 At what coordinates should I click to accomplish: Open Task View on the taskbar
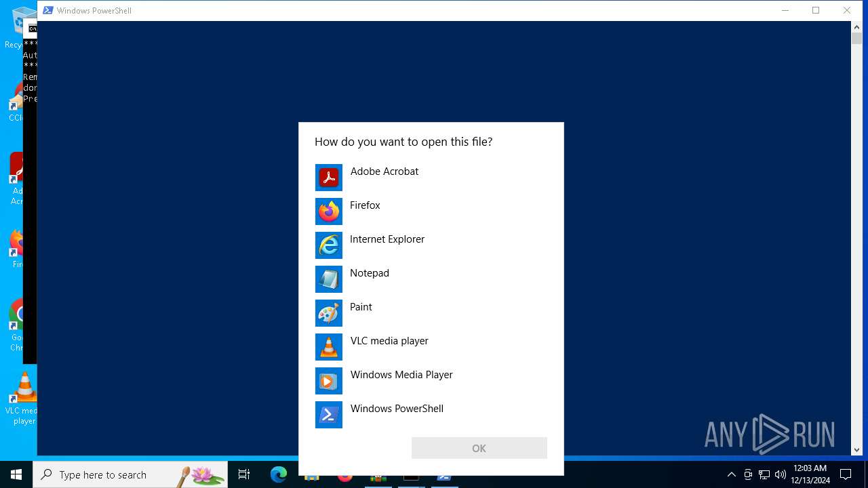(244, 474)
